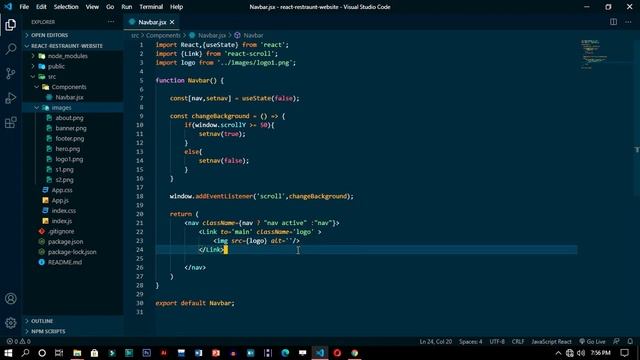The image size is (640, 360).
Task: Open the Run menu
Action: (127, 7)
